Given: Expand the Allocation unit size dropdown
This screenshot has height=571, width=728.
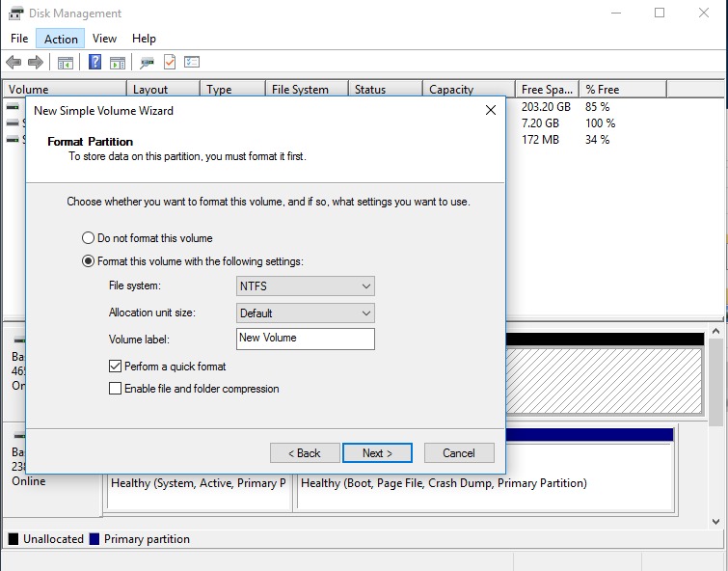Looking at the screenshot, I should coord(305,313).
